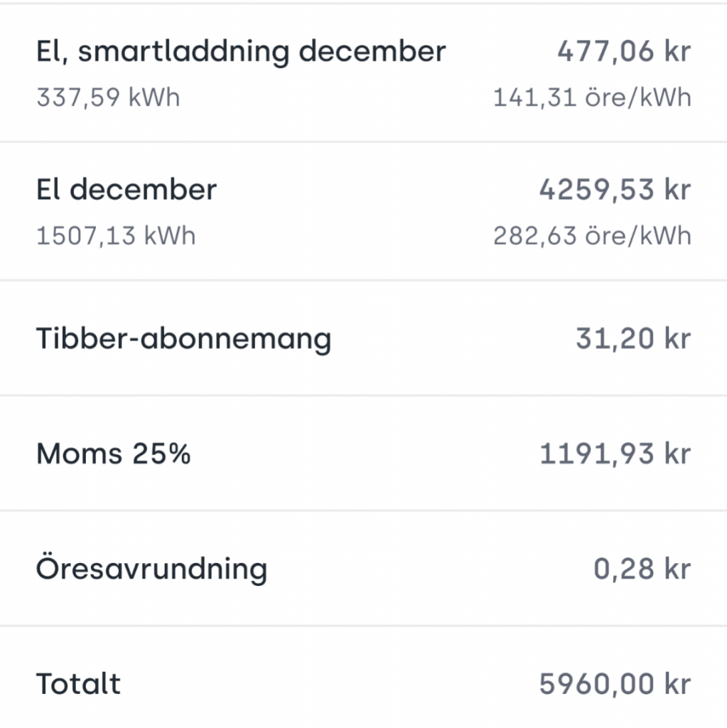Select the 'El, smartladdning december' row title
Screen dimensions: 727x728
pyautogui.click(x=241, y=51)
